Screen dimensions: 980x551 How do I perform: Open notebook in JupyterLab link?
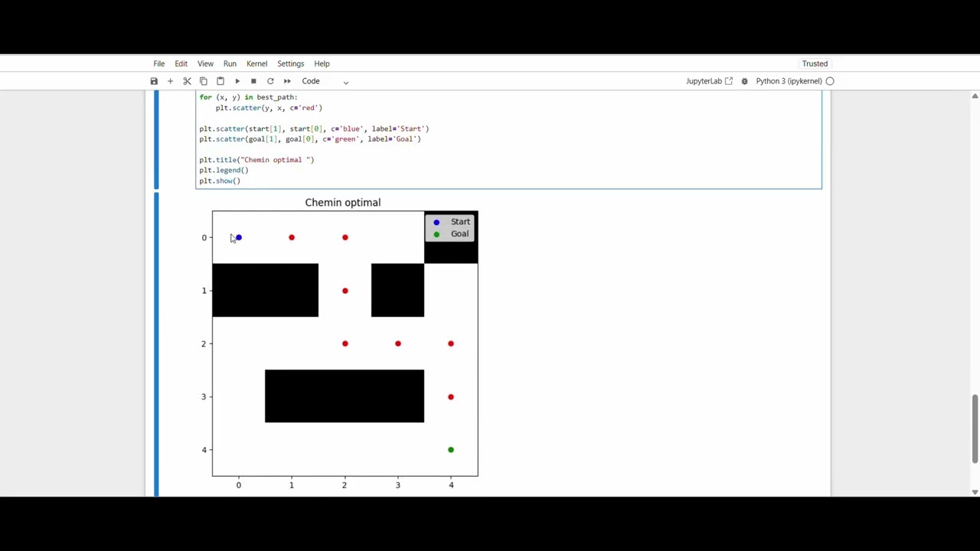[709, 81]
